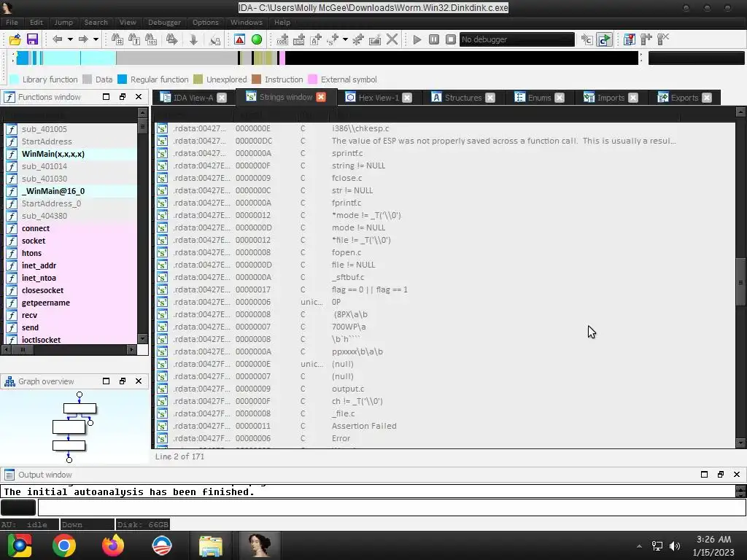
Task: Click the navigation band overview bar
Action: pyautogui.click(x=327, y=58)
